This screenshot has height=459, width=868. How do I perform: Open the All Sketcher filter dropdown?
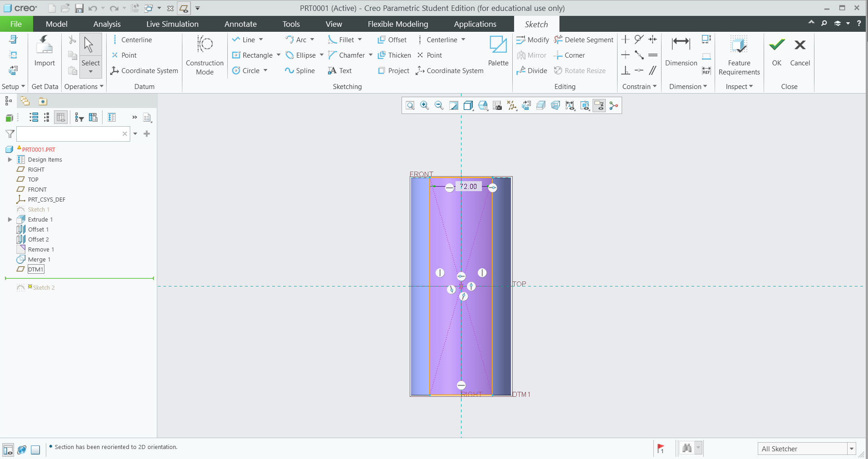coord(852,449)
